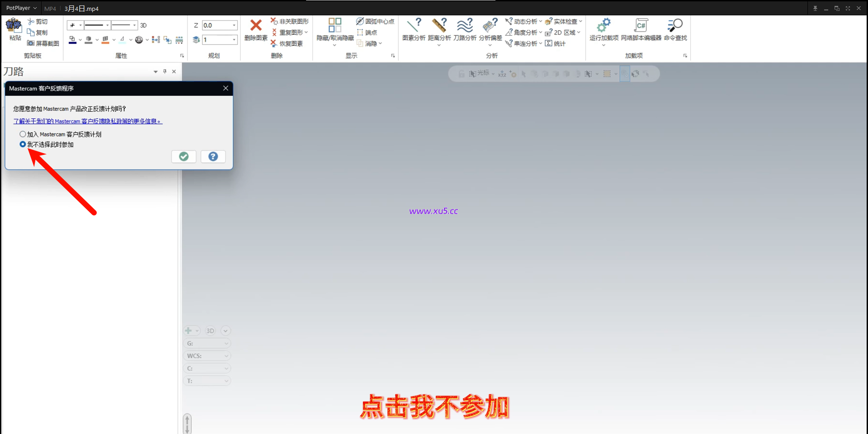The image size is (868, 434).
Task: Click the 距离分析 distance analysis icon
Action: click(x=439, y=31)
